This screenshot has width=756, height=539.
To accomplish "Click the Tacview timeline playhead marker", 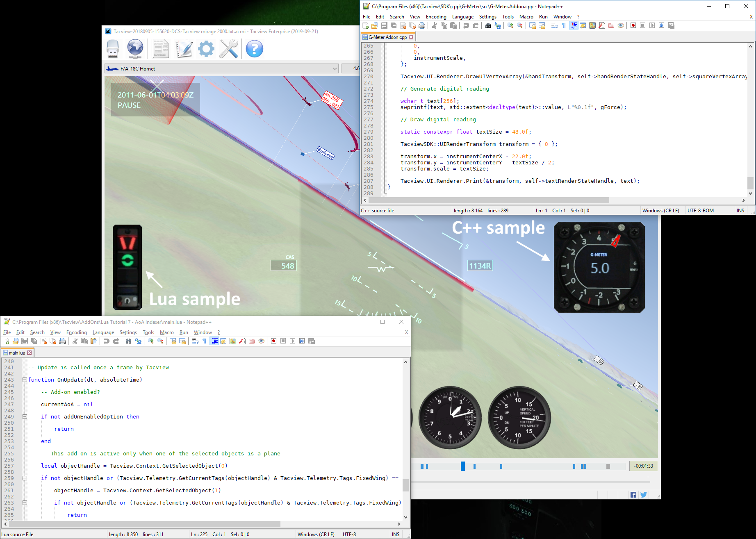I will [463, 466].
